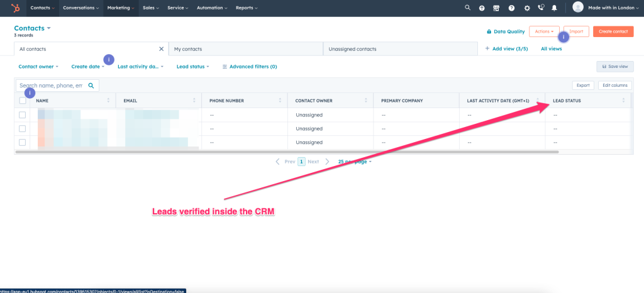Switch to My contacts tab
Image resolution: width=644 pixels, height=293 pixels.
pos(246,49)
